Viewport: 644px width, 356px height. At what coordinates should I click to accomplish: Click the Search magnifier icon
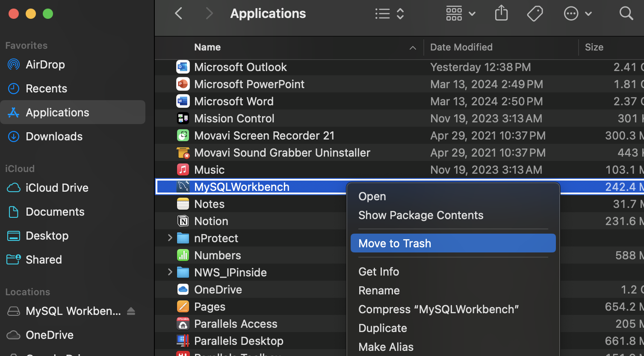(x=626, y=14)
